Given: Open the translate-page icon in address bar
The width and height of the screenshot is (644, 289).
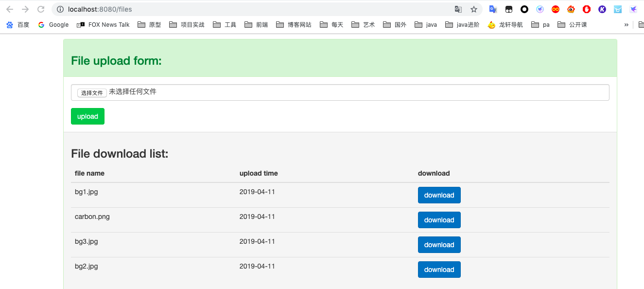Looking at the screenshot, I should (x=458, y=9).
